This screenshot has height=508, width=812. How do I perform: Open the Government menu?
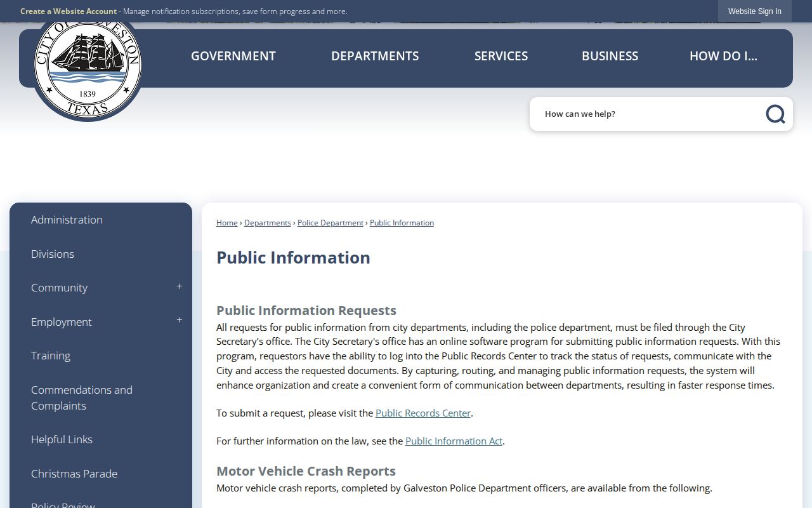pyautogui.click(x=233, y=56)
